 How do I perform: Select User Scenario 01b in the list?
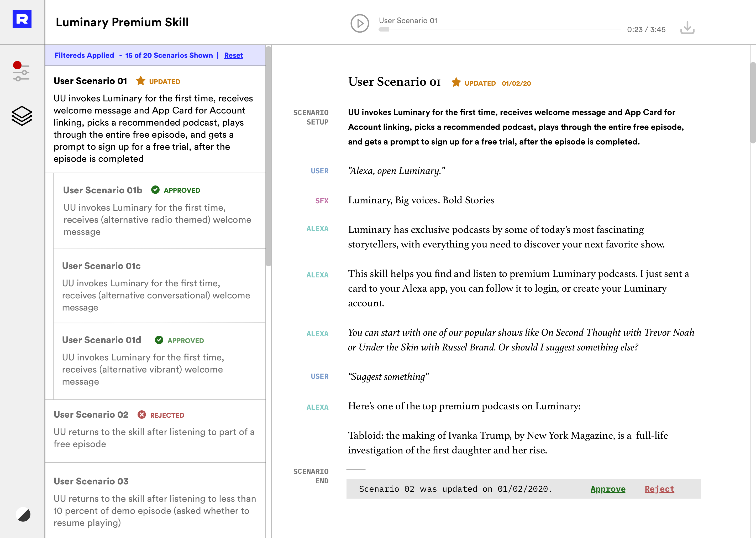pos(160,211)
